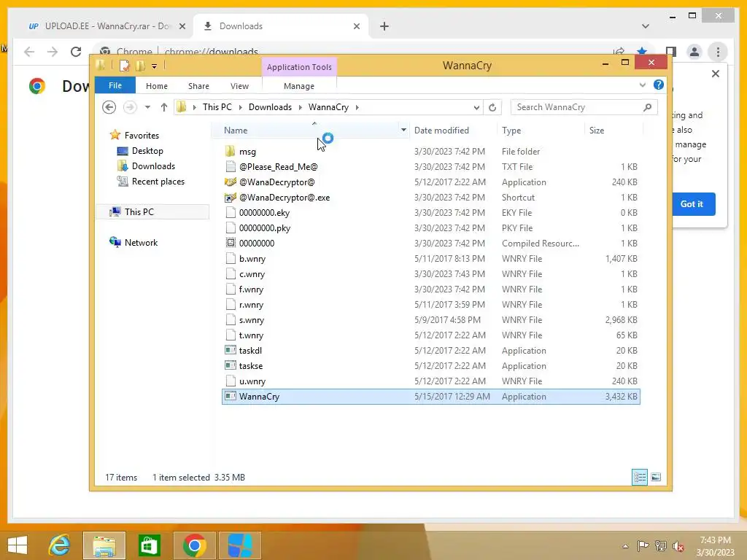Select Downloads in navigation pane
This screenshot has height=560, width=747.
point(153,166)
